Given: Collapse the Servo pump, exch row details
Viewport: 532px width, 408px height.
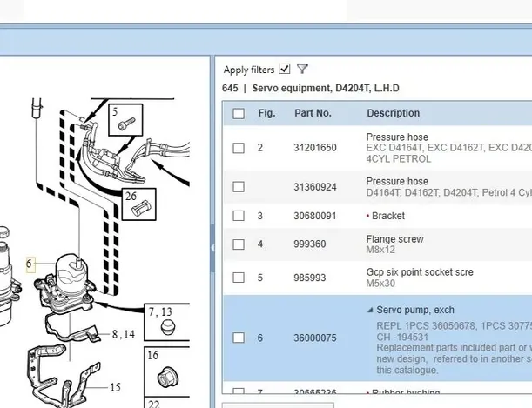Looking at the screenshot, I should [x=369, y=311].
